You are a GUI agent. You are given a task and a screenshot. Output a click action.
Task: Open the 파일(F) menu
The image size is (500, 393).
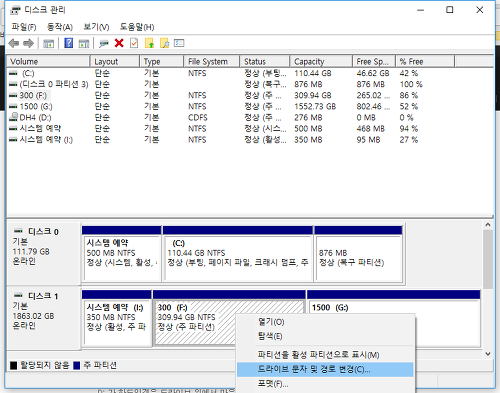24,27
